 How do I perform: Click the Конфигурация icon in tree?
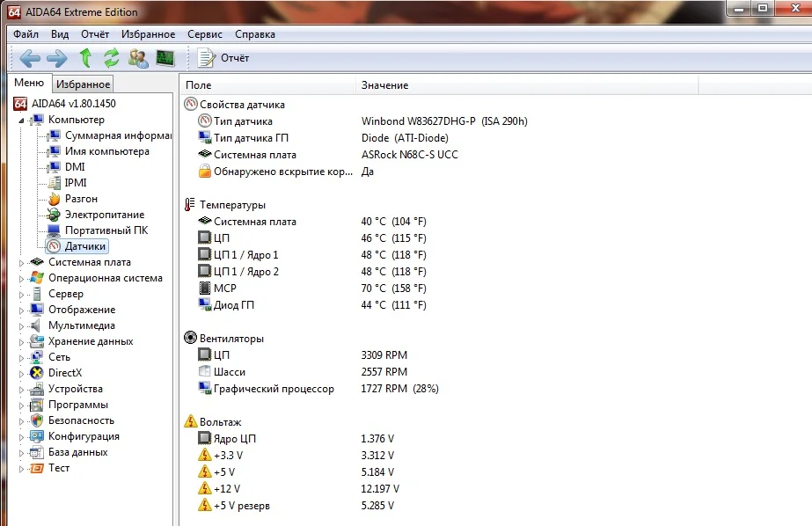(x=37, y=436)
